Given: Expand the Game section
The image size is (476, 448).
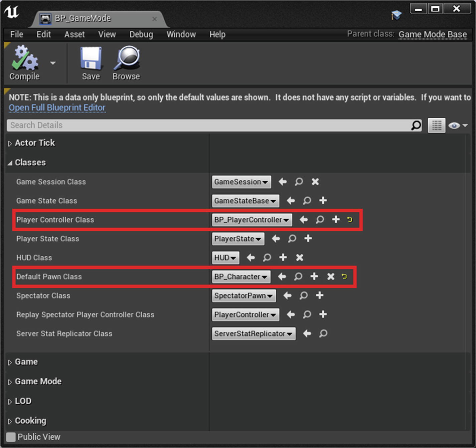Looking at the screenshot, I should click(10, 363).
